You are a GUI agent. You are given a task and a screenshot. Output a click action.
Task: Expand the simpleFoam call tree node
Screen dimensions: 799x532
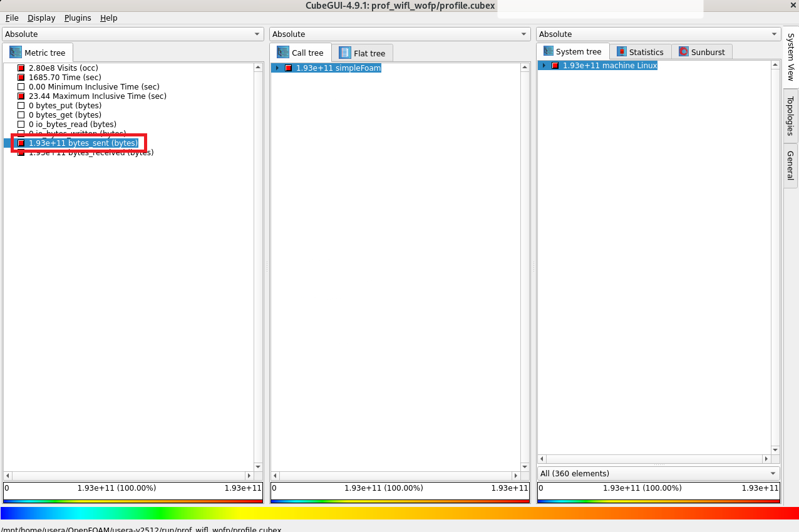point(277,68)
